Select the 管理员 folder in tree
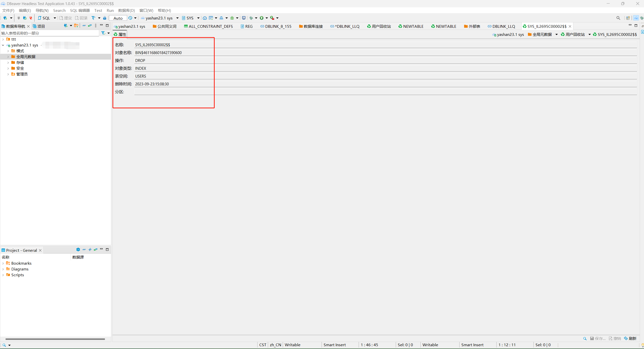Screen dimensions: 644x349 tap(22, 74)
